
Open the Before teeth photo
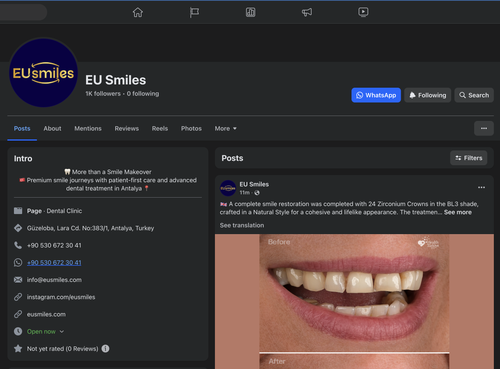coord(354,293)
